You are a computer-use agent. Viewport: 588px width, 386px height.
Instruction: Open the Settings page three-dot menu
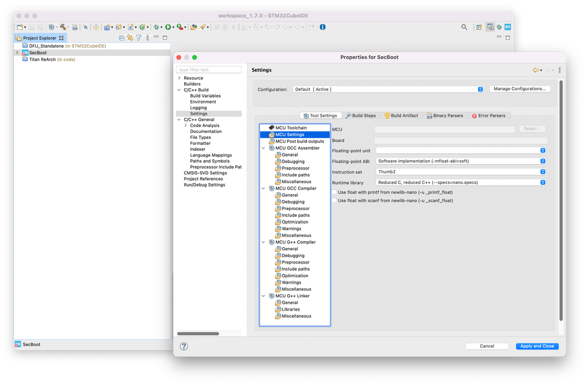pos(560,70)
